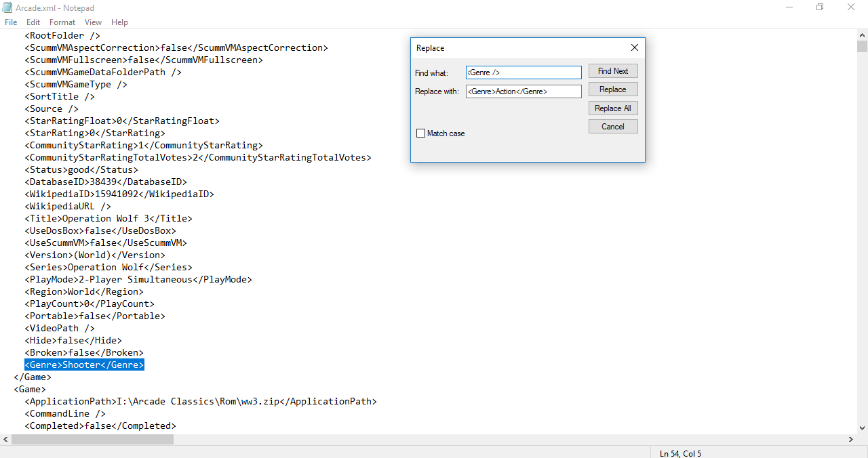868x458 pixels.
Task: Click the horizontal scrollbar left arrow
Action: coord(5,440)
